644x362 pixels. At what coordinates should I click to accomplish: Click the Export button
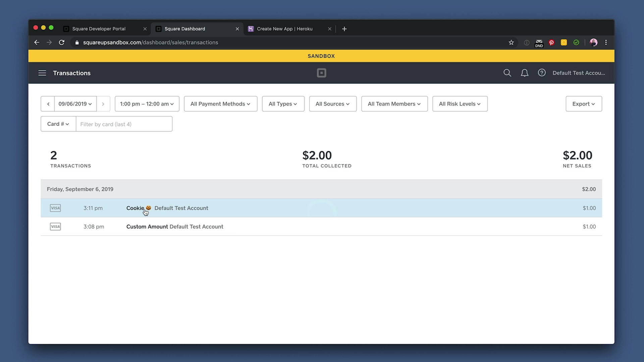coord(584,104)
